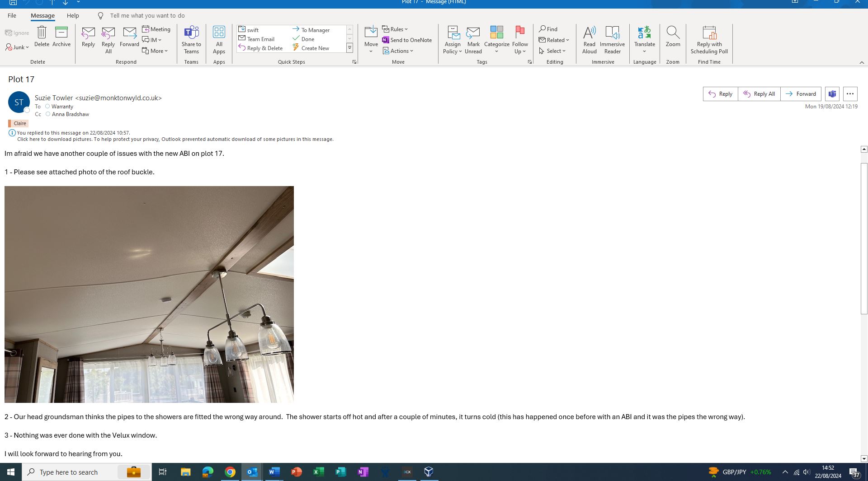
Task: Open Google Chrome from taskbar
Action: (x=230, y=472)
